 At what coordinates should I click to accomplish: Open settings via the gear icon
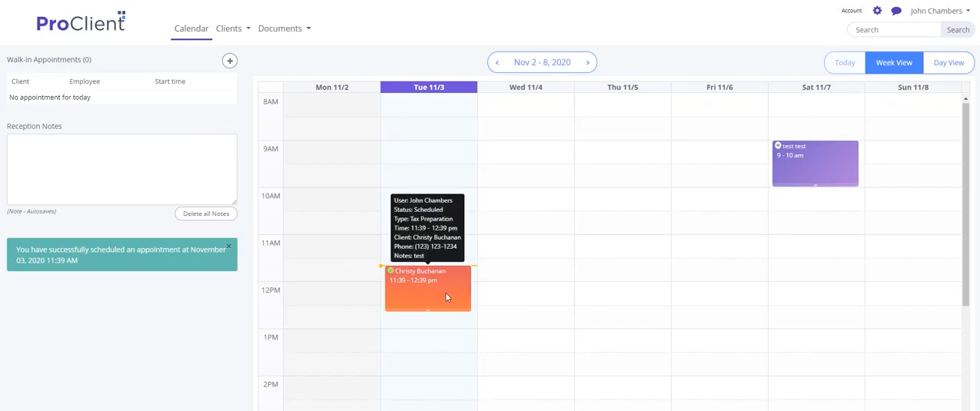point(877,11)
